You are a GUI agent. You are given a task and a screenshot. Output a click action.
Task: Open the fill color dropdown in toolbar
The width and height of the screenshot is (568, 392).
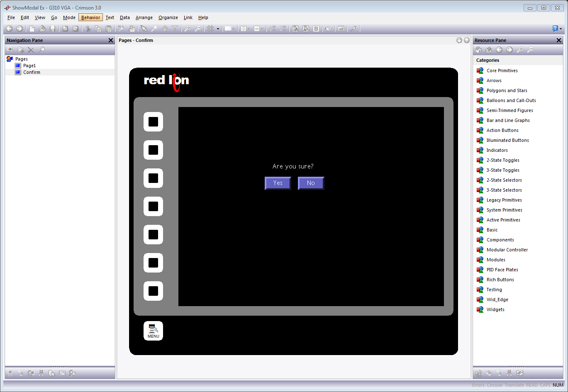click(x=229, y=29)
